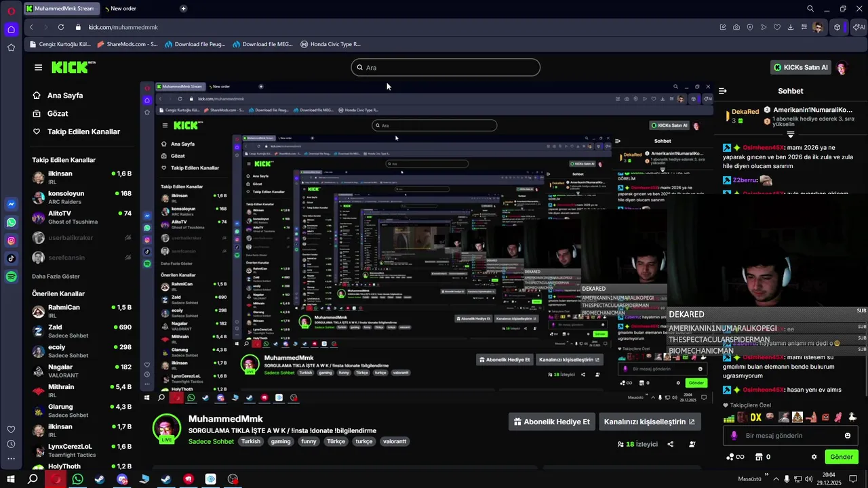
Task: Open Sadece Sohbet category link
Action: click(211, 441)
